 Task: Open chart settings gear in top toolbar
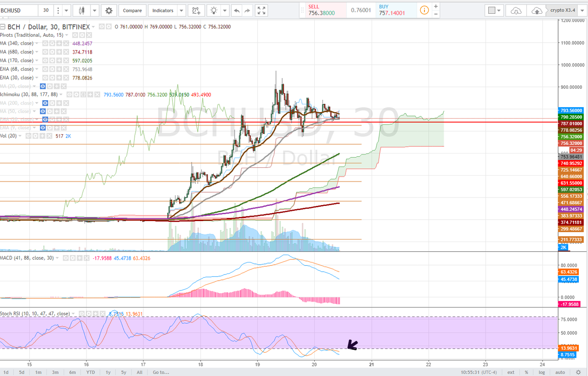tap(109, 11)
